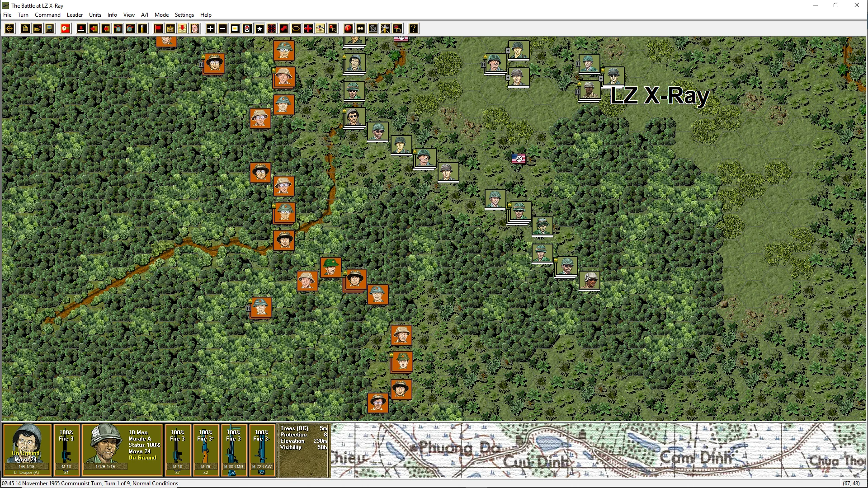Expand the Settings menu
Image resolution: width=868 pixels, height=488 pixels.
tap(184, 15)
